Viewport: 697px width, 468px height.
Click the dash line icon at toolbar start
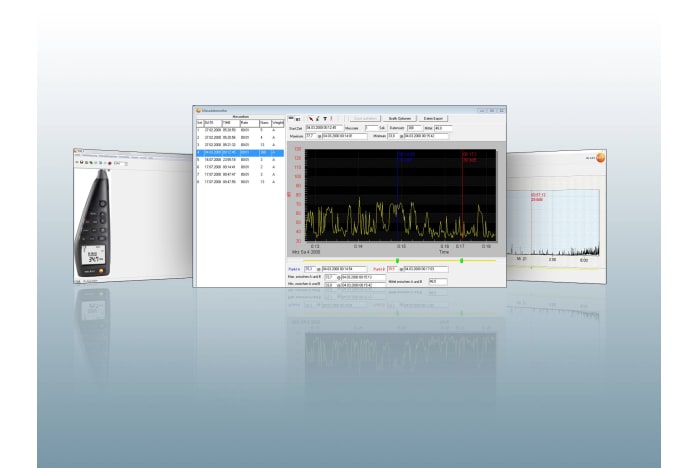pyautogui.click(x=291, y=118)
